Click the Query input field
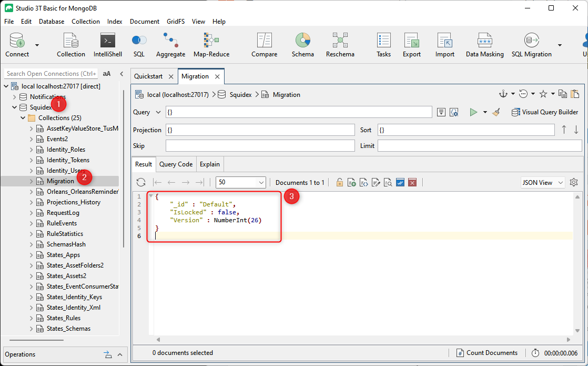 pos(299,112)
